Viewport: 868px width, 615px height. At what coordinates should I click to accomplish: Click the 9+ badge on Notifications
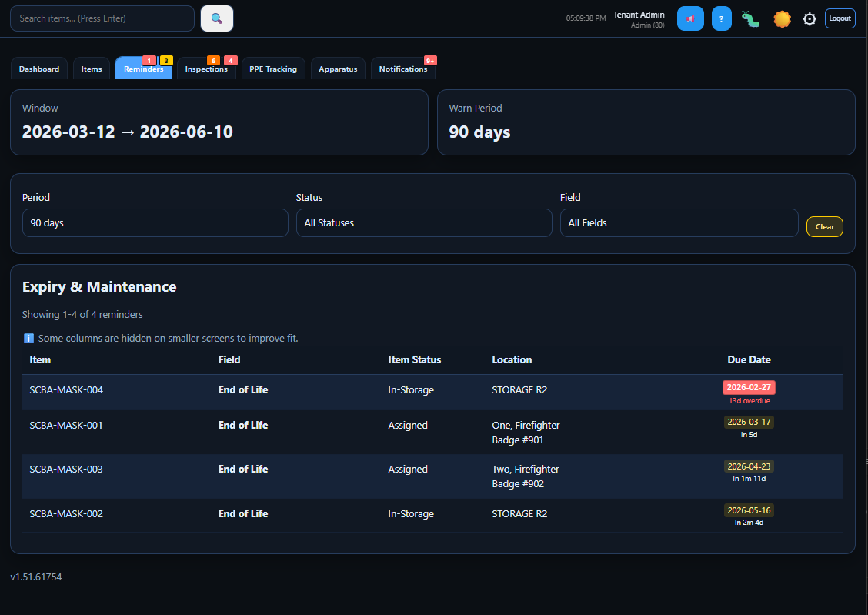coord(430,59)
